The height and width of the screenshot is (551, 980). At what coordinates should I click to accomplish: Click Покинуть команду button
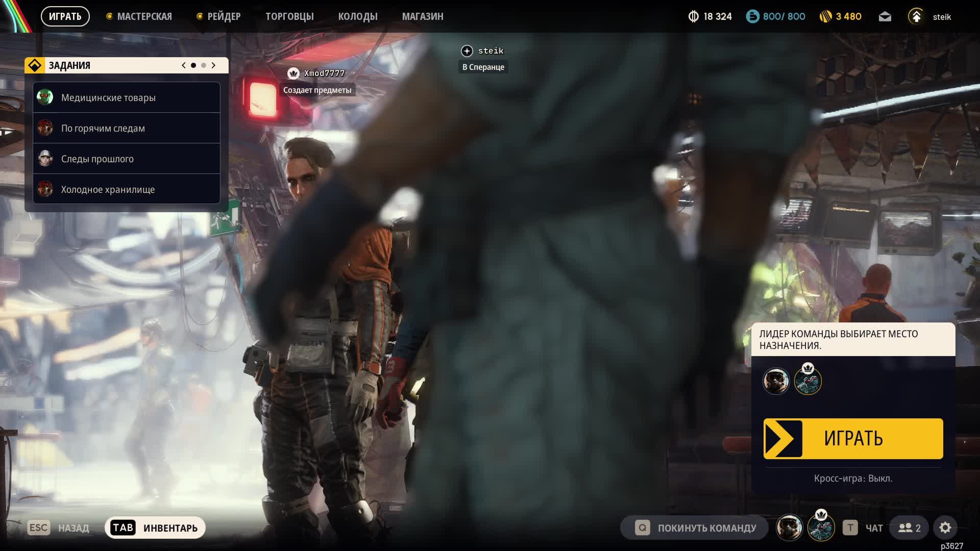[x=695, y=528]
